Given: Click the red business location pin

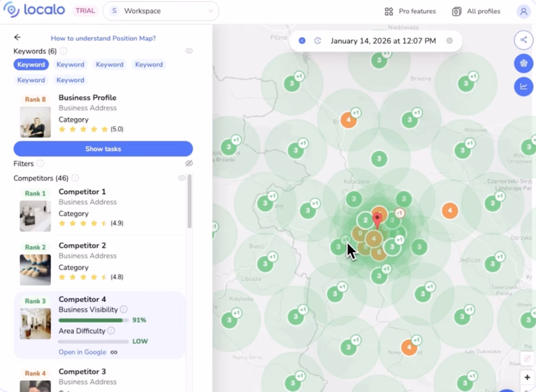Looking at the screenshot, I should pyautogui.click(x=377, y=220).
